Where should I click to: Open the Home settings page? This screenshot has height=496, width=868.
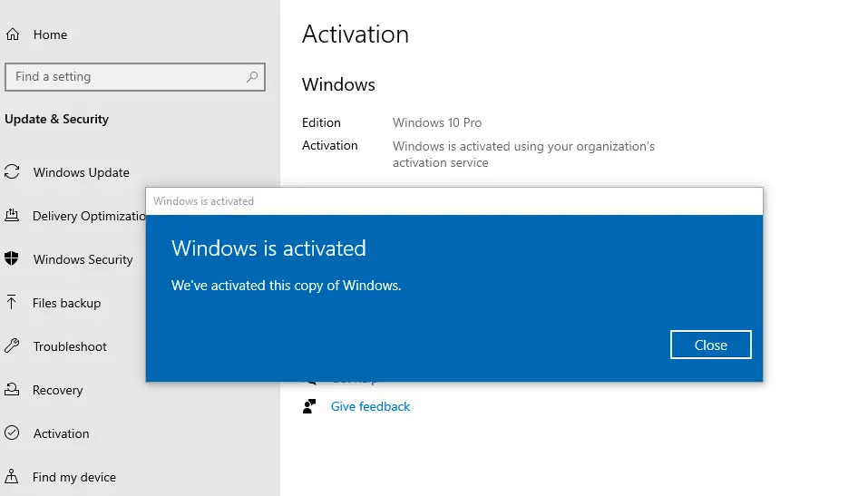[x=51, y=34]
